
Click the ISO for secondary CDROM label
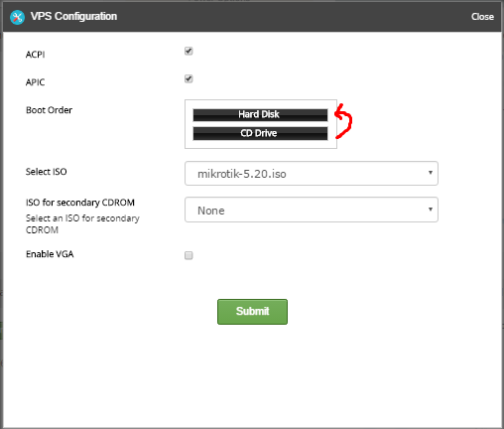pos(80,203)
